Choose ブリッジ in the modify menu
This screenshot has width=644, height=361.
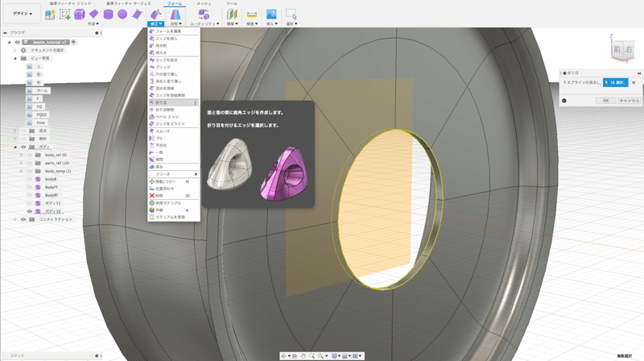pyautogui.click(x=174, y=67)
